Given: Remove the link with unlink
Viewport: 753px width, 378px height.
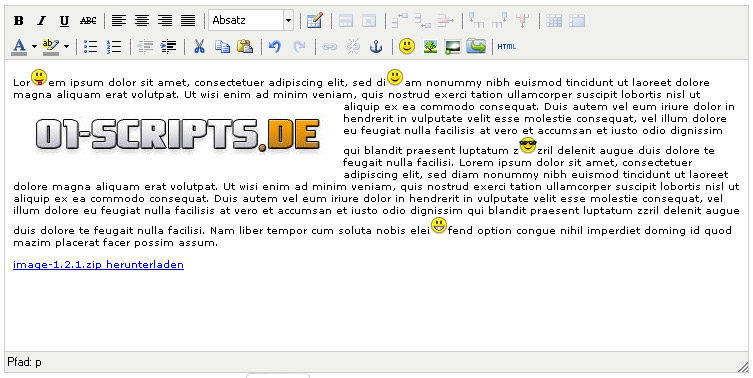Looking at the screenshot, I should (352, 47).
